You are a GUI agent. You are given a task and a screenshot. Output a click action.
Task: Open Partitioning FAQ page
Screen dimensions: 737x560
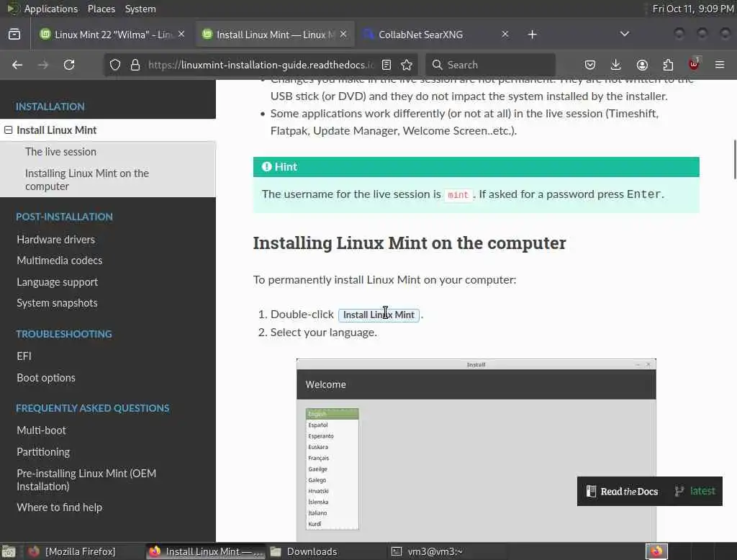(x=43, y=452)
